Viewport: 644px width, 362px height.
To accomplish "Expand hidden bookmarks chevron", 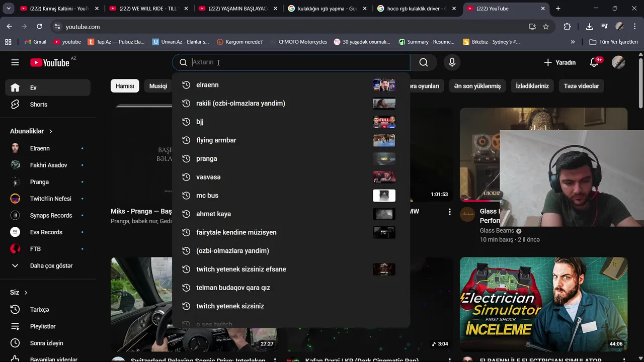I will [x=573, y=42].
